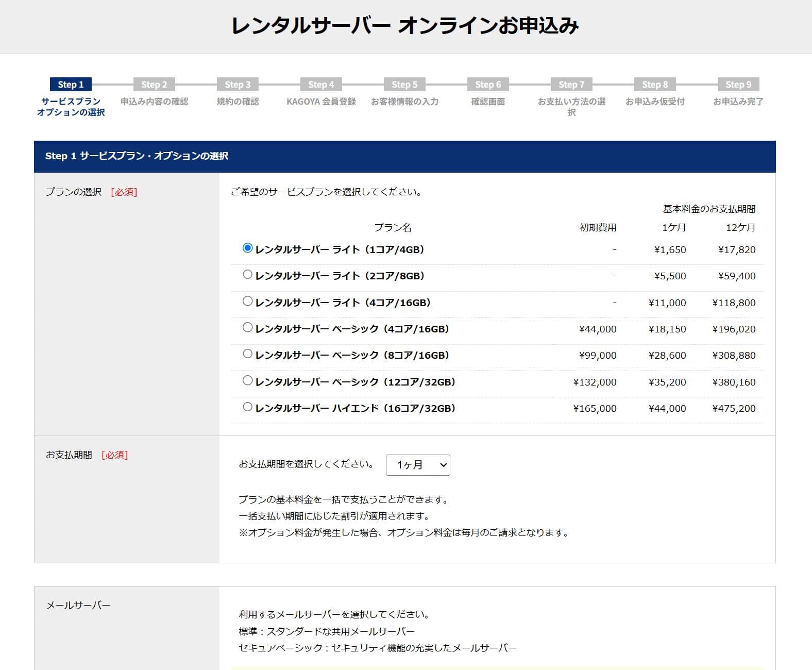Click the Step 6 progress badge

(x=488, y=85)
